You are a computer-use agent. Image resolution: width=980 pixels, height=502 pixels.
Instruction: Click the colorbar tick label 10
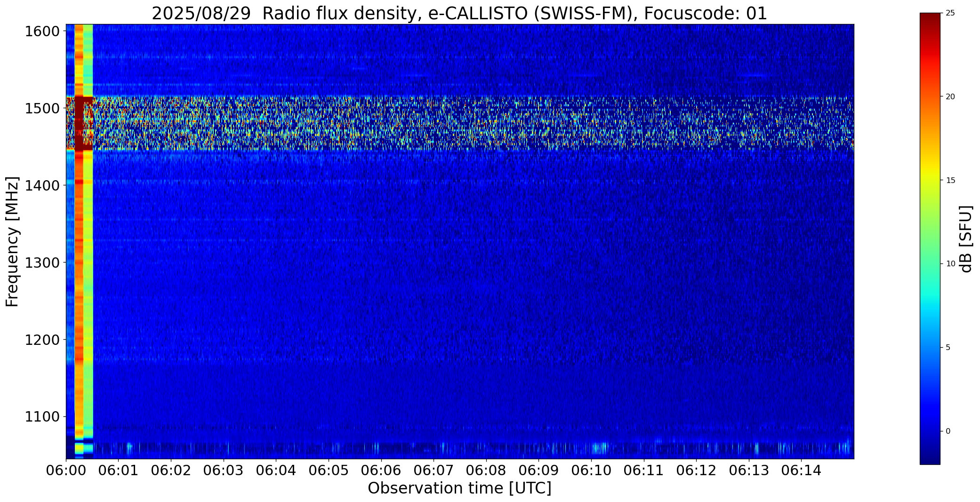pos(950,264)
